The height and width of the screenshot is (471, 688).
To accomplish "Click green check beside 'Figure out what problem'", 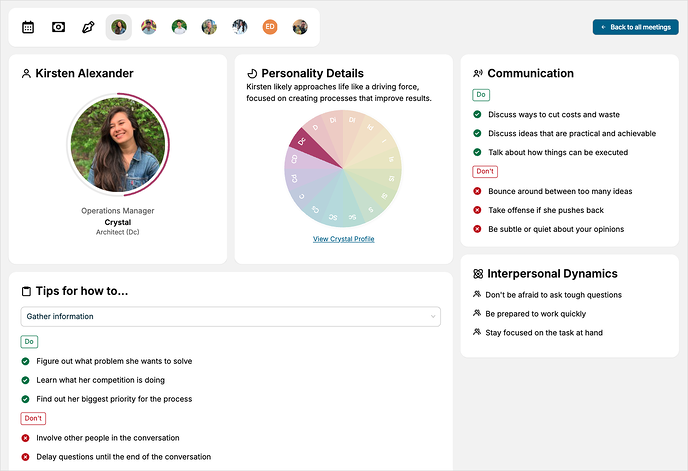I will 26,361.
